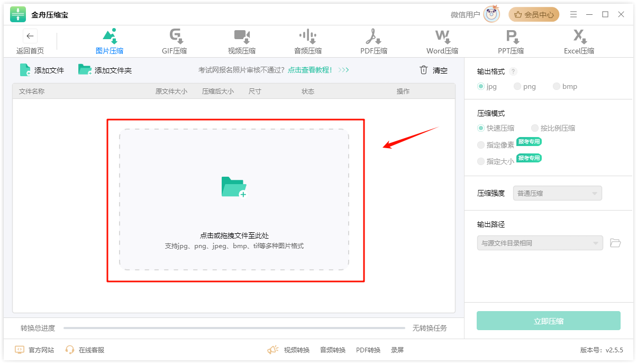Screen dimensions: 637x364
Task: Switch to the Word压缩 tab
Action: point(442,42)
